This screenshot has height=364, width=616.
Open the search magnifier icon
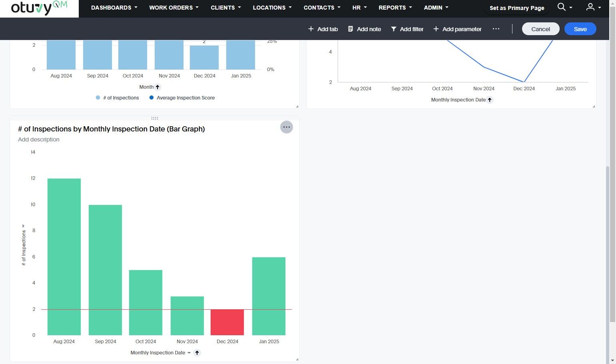point(561,7)
